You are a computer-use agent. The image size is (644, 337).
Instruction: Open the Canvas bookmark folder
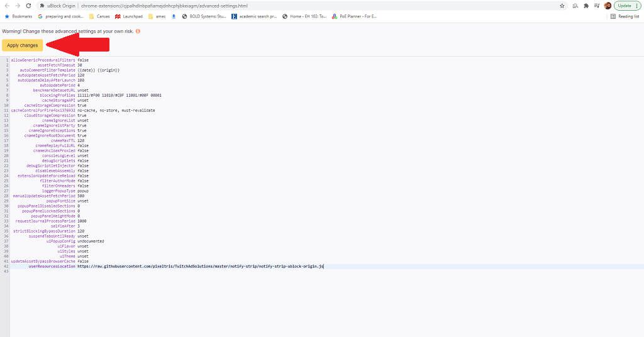(x=100, y=16)
